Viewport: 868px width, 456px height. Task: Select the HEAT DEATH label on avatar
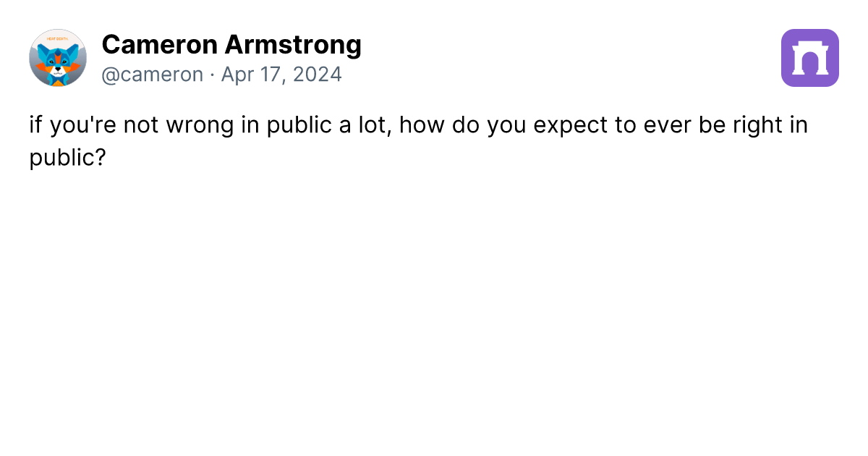click(x=57, y=38)
